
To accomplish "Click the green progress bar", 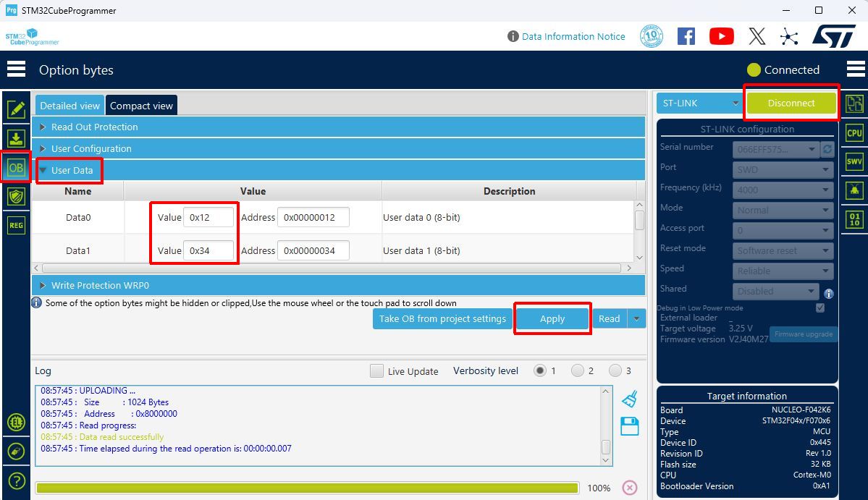I will point(307,488).
